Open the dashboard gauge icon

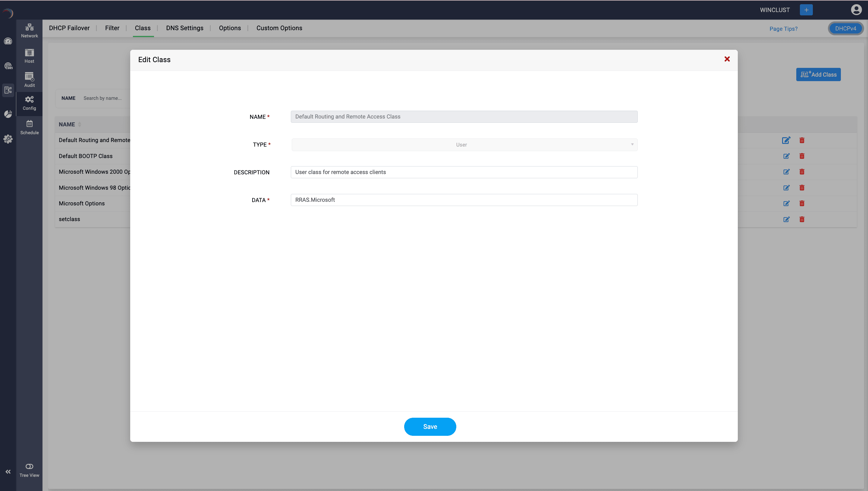point(8,41)
